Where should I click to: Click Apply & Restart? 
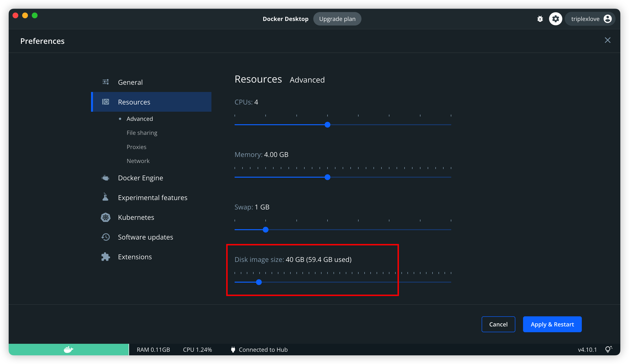(x=552, y=324)
